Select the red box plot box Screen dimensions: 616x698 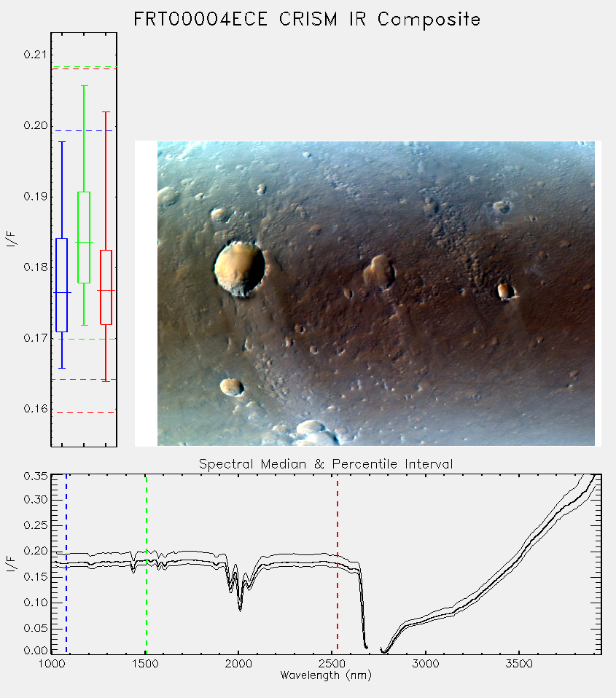coord(106,287)
